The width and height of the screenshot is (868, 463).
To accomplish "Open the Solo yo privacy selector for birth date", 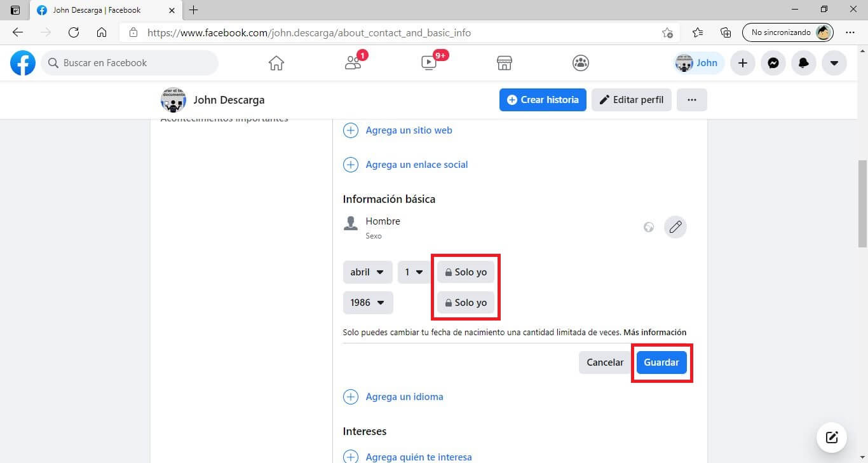I will (x=466, y=272).
